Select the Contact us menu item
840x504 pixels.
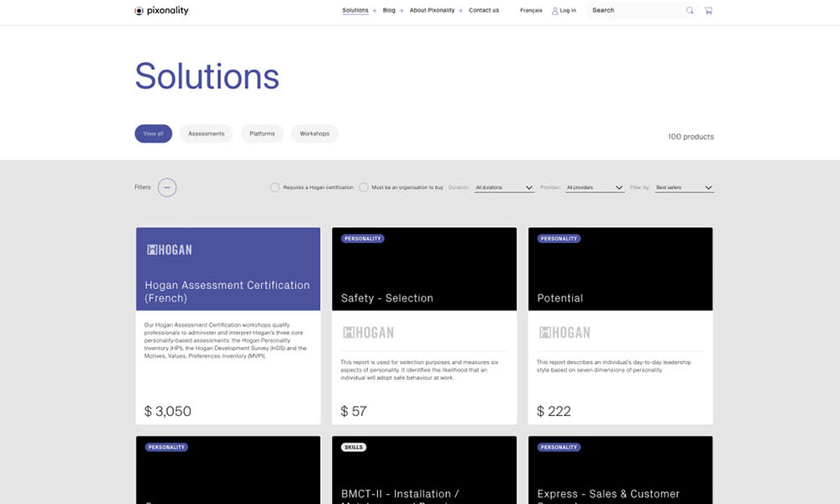tap(484, 10)
